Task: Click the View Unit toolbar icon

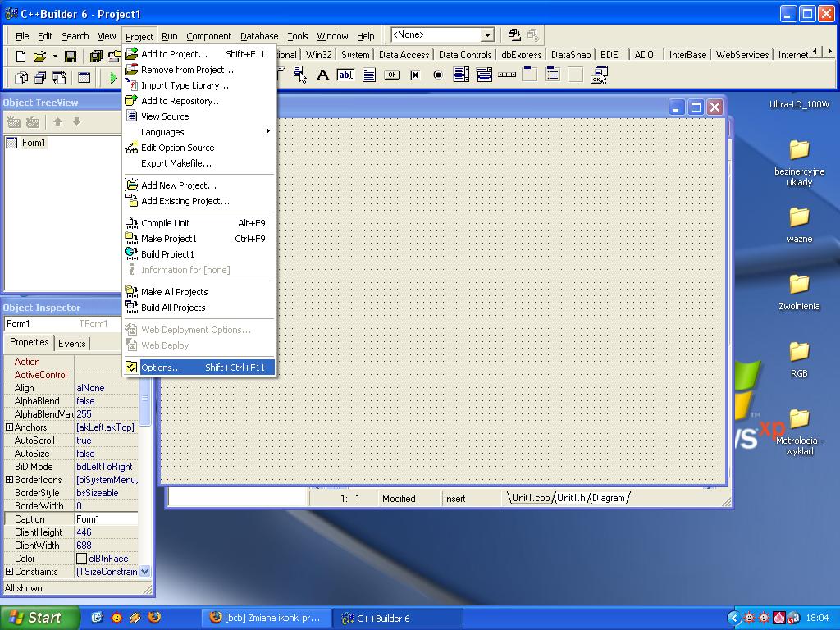Action: (x=21, y=78)
